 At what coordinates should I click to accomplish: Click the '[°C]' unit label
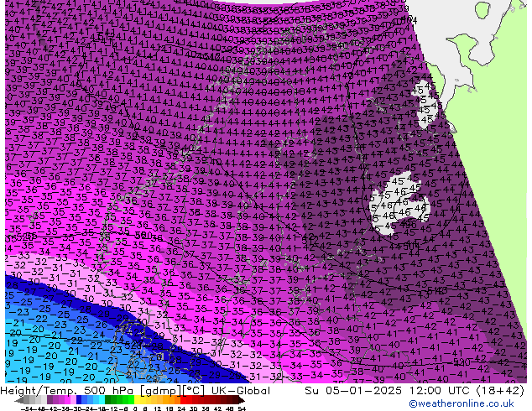tap(193, 391)
